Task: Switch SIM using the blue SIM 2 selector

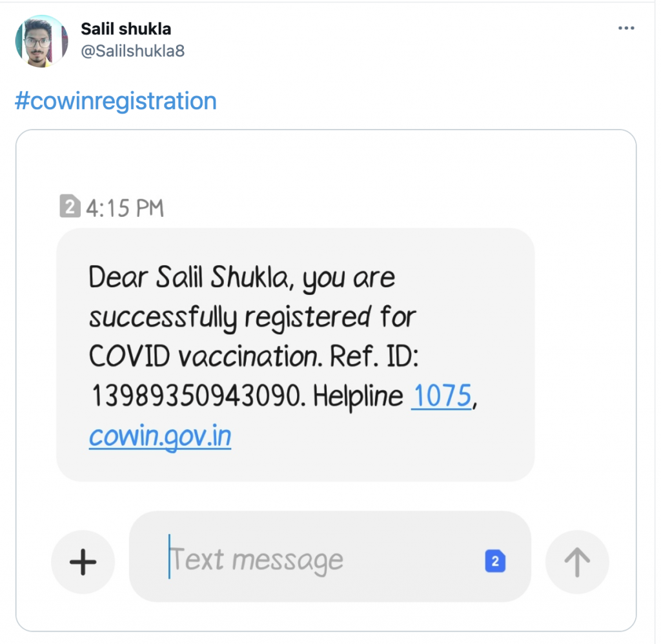Action: (494, 561)
